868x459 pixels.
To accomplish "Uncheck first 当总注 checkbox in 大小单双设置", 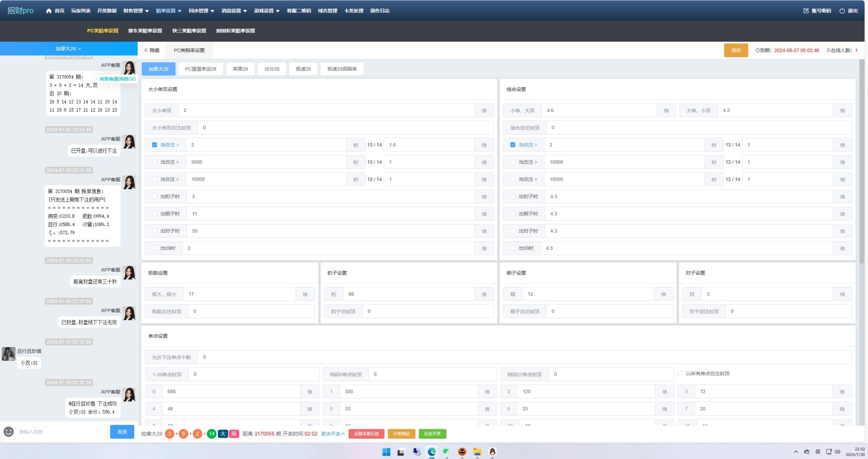I will pyautogui.click(x=154, y=145).
